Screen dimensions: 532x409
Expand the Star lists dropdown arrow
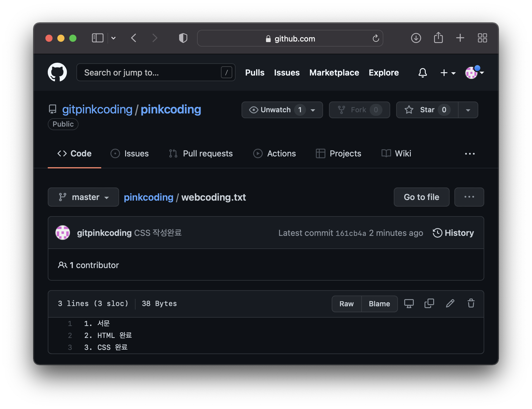[x=468, y=110]
